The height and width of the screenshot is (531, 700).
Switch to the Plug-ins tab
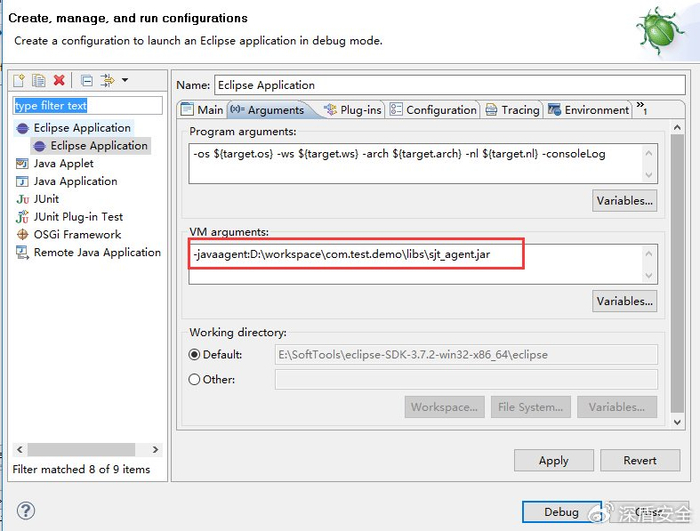(x=353, y=110)
